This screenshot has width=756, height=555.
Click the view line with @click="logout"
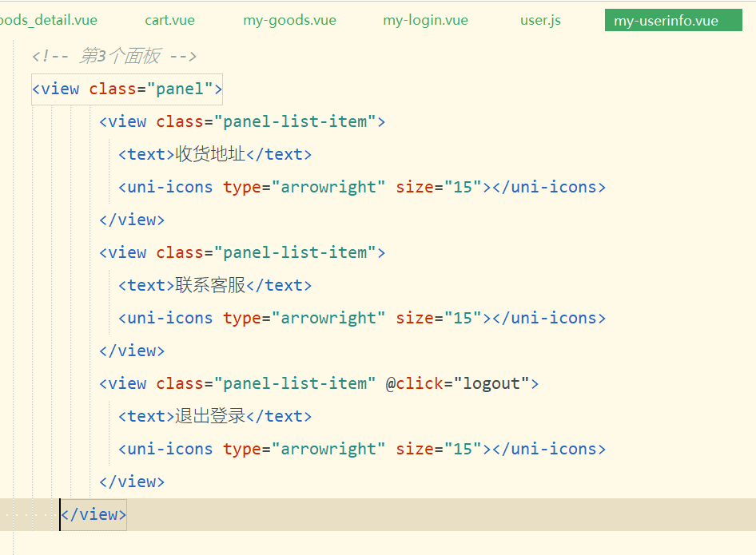point(319,383)
